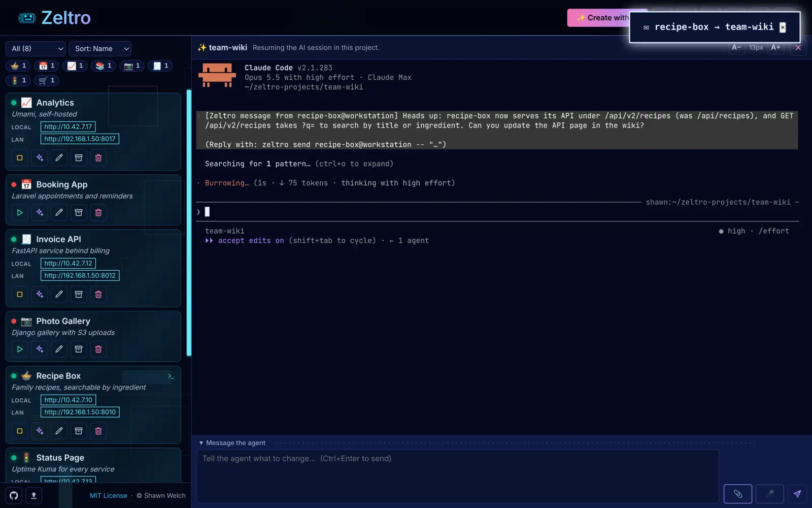Filter by the traffic light category chip
This screenshot has width=812, height=508.
pos(18,81)
